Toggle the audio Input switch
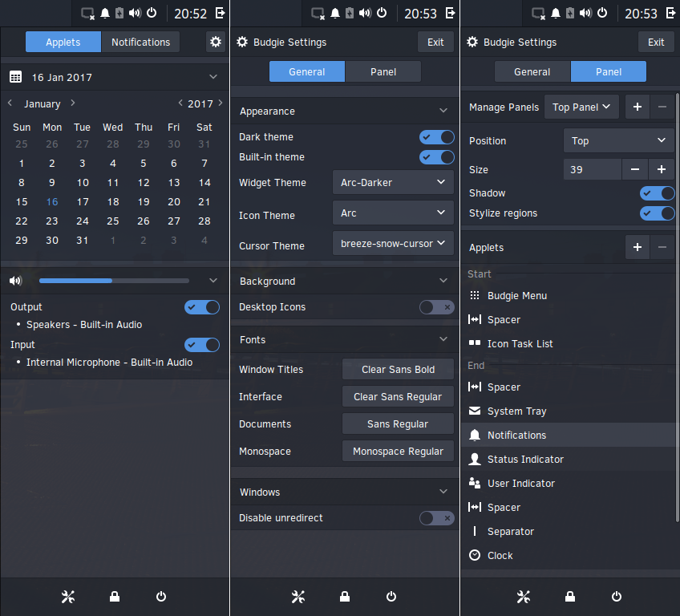This screenshot has width=680, height=616. pyautogui.click(x=201, y=345)
